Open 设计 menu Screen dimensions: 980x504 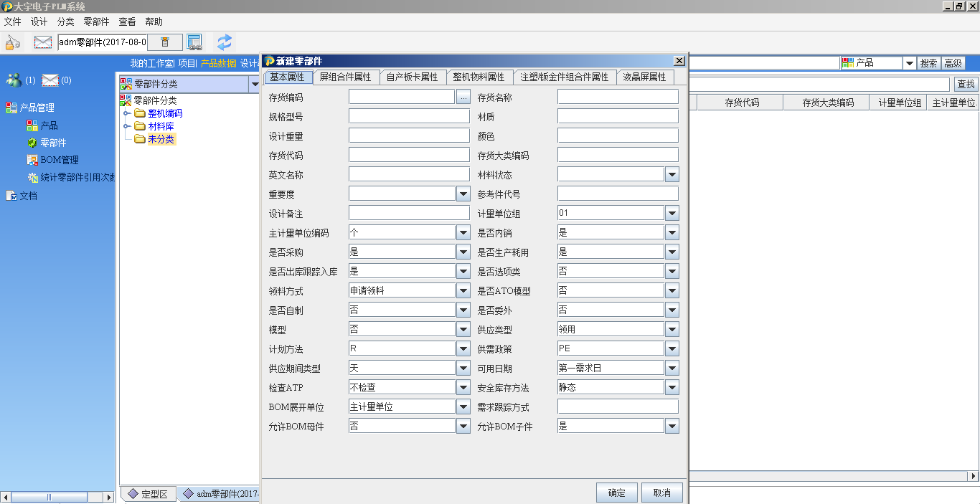coord(39,22)
